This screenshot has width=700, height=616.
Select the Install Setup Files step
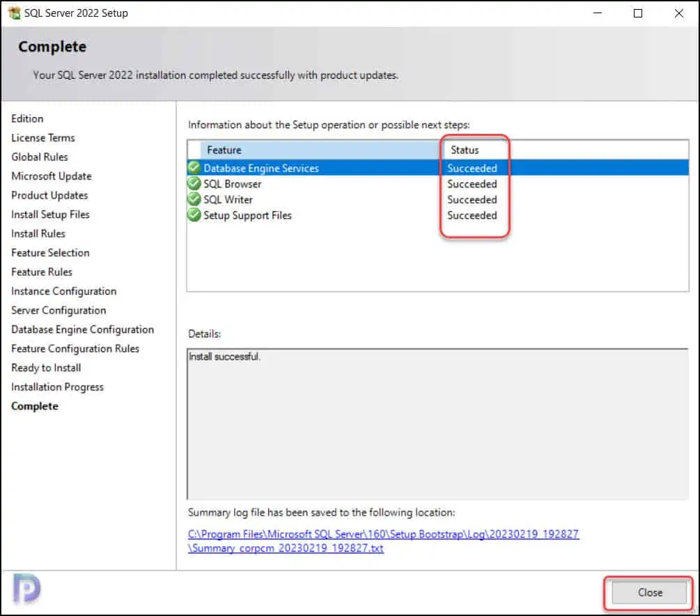[50, 215]
